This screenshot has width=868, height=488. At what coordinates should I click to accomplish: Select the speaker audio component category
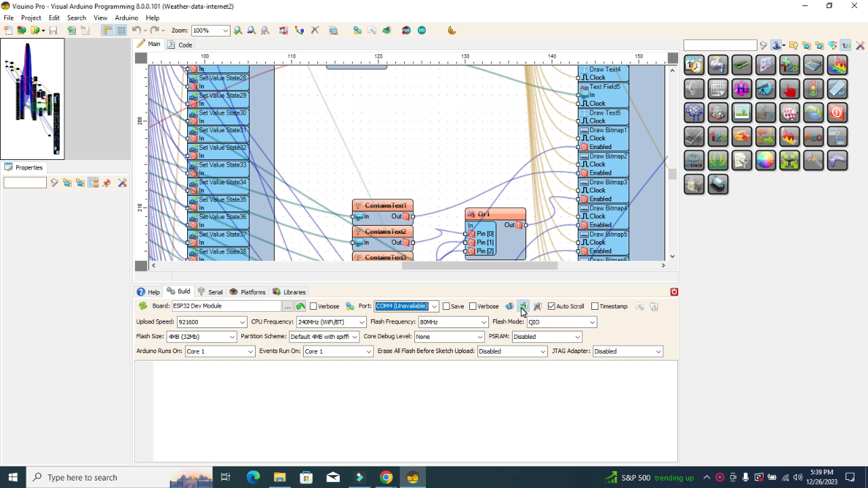click(x=694, y=89)
